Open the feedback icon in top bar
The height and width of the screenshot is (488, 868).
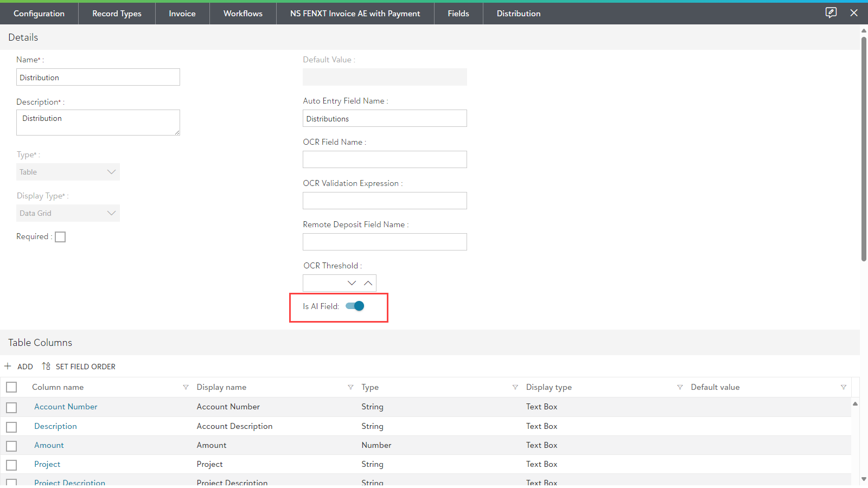tap(831, 12)
